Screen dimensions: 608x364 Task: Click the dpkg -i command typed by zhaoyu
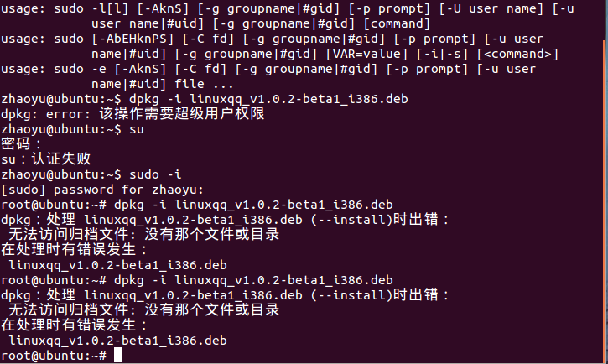coord(268,99)
